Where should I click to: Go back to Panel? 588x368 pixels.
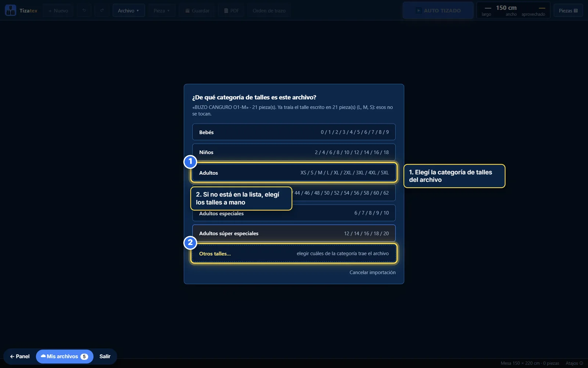tap(20, 356)
